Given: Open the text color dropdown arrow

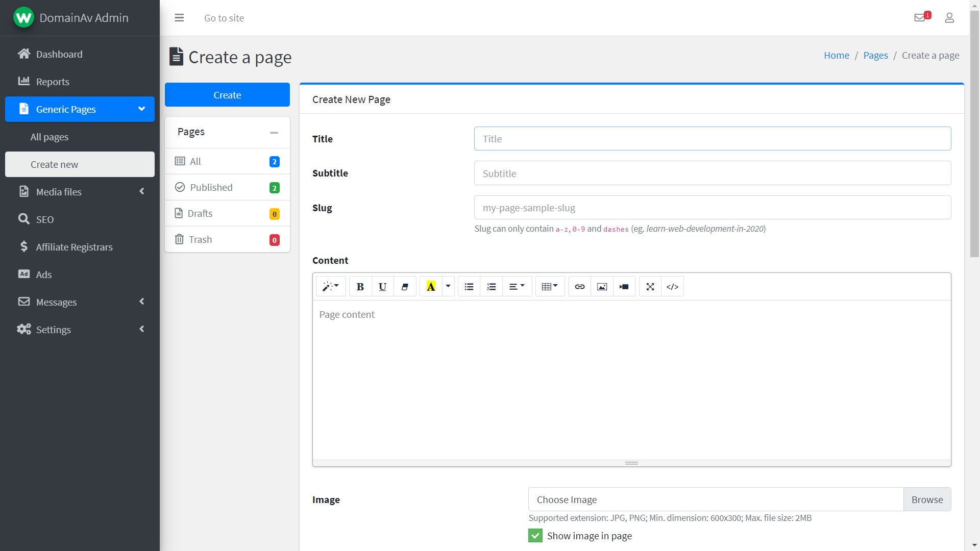Looking at the screenshot, I should coord(448,286).
